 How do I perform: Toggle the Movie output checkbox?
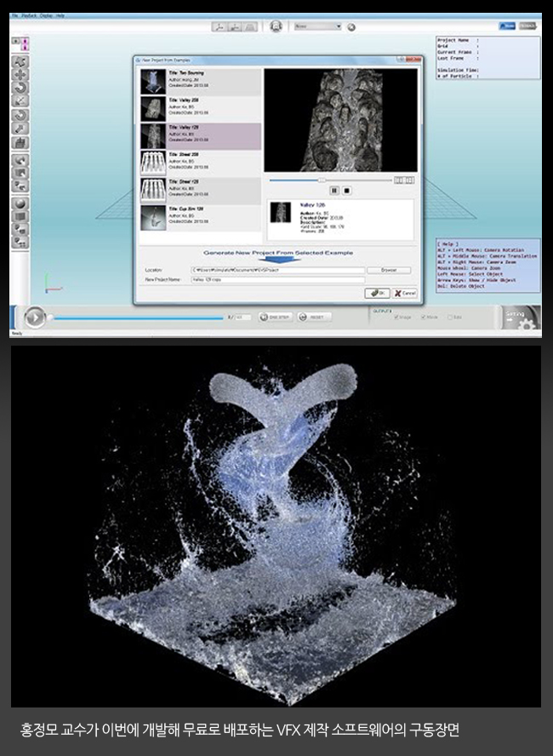pyautogui.click(x=424, y=318)
